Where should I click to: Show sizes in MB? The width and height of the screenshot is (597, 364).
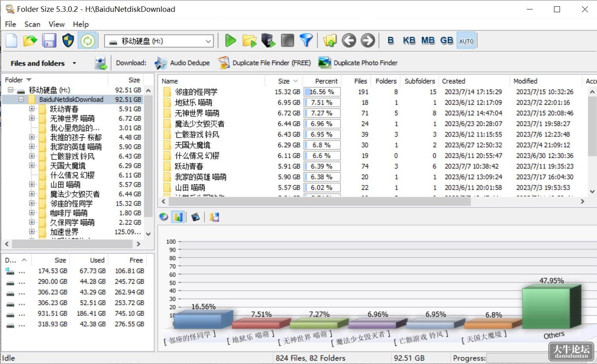click(x=428, y=41)
